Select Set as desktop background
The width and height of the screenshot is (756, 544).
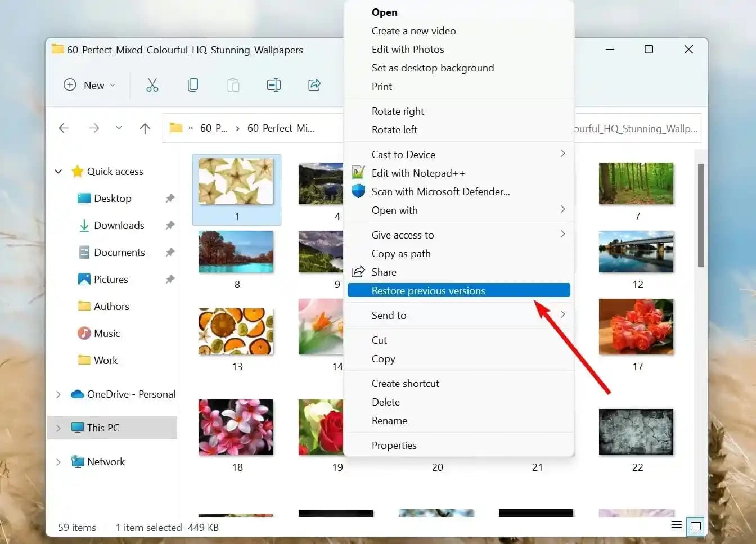point(433,68)
